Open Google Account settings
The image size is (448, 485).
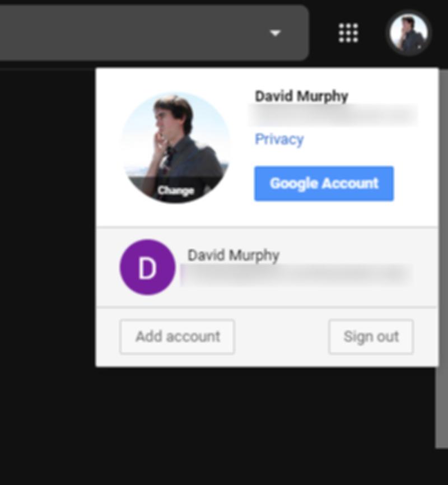[x=324, y=184]
